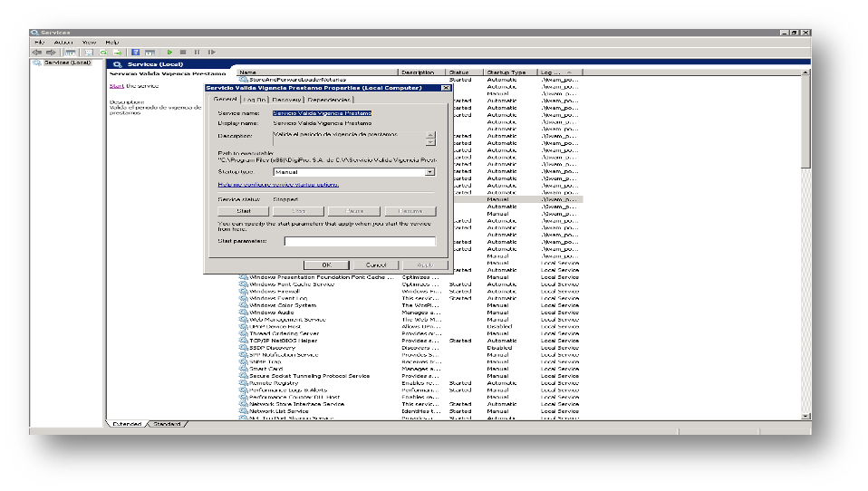Open the Action menu
The width and height of the screenshot is (868, 491).
(x=63, y=42)
